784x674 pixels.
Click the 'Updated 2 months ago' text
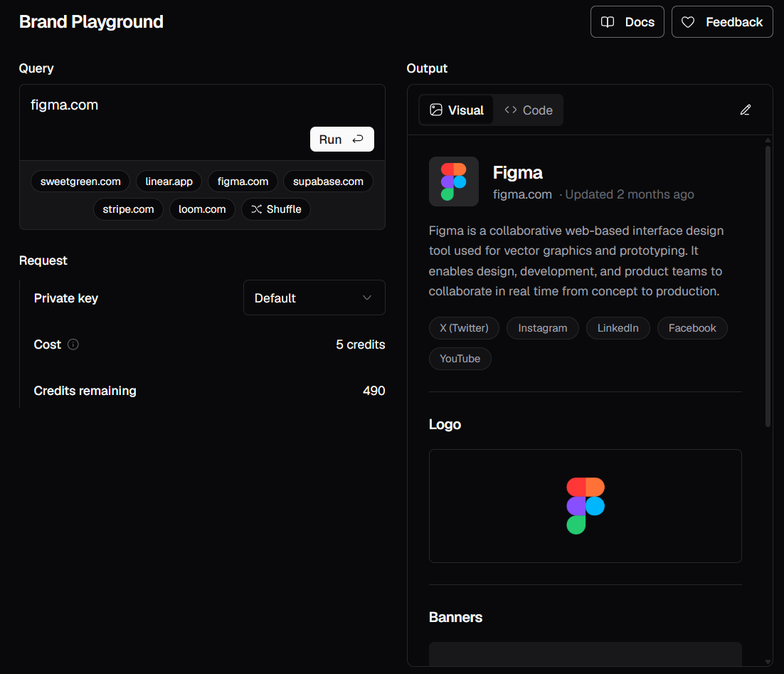(x=630, y=194)
